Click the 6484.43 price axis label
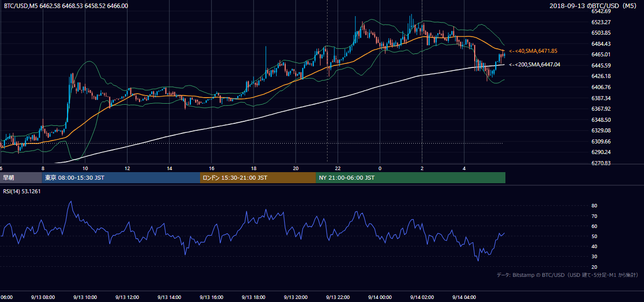644x302 pixels. pyautogui.click(x=601, y=44)
